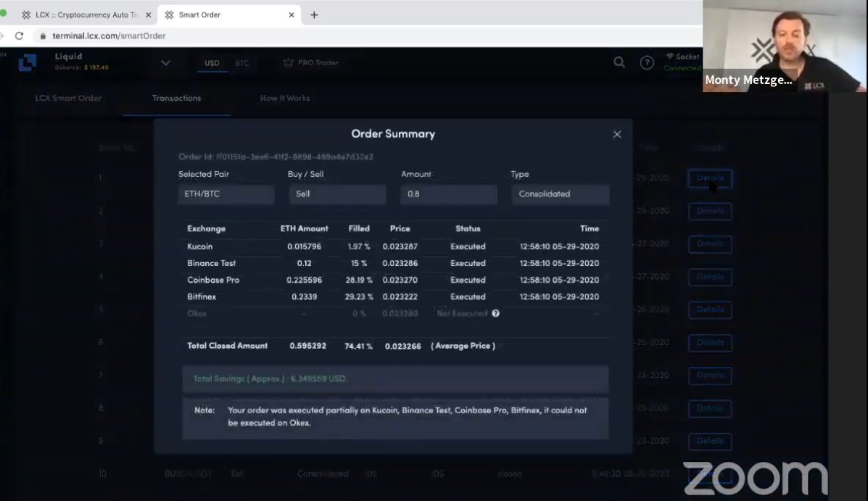Close the Order Summary dialog
Screen dimensions: 868x501
616,134
